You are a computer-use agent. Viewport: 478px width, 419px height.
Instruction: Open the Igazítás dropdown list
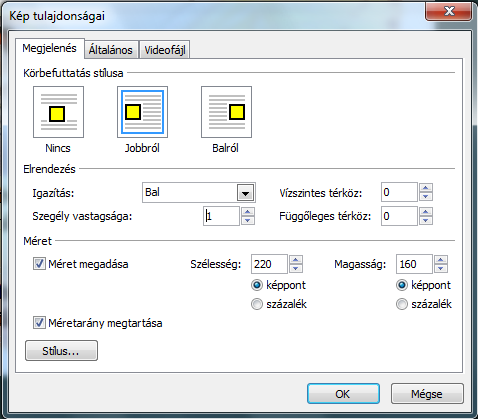click(x=246, y=193)
